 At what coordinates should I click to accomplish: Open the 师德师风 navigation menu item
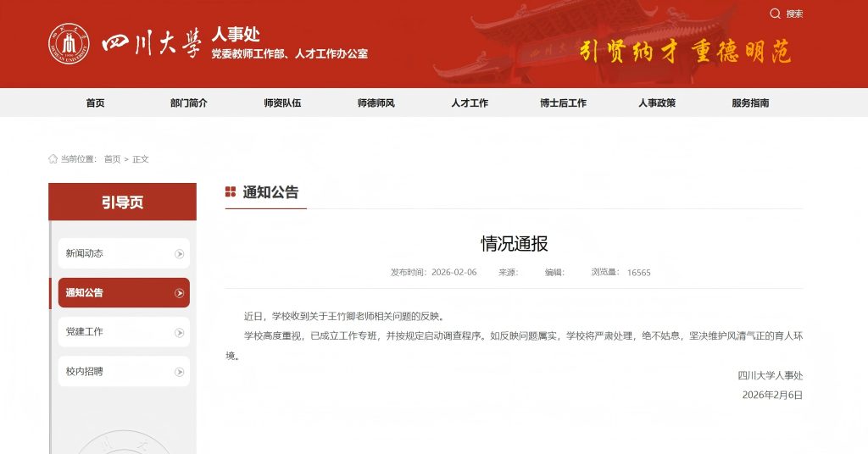tap(376, 102)
